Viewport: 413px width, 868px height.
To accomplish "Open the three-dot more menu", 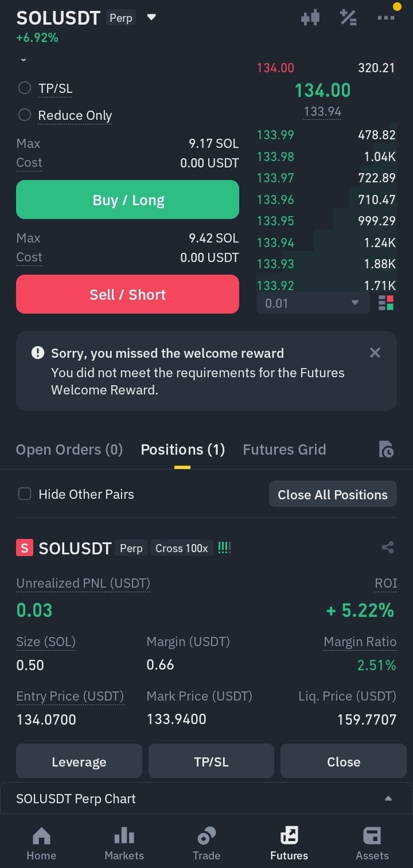I will point(386,18).
